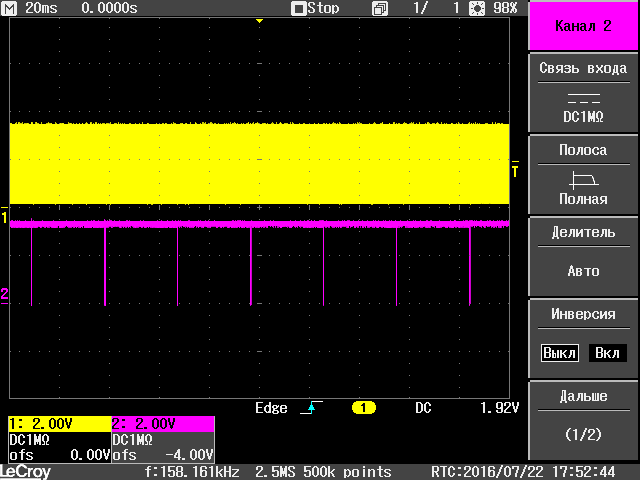The height and width of the screenshot is (480, 640).
Task: Go to next page with Дальше (1/2)
Action: (x=583, y=420)
